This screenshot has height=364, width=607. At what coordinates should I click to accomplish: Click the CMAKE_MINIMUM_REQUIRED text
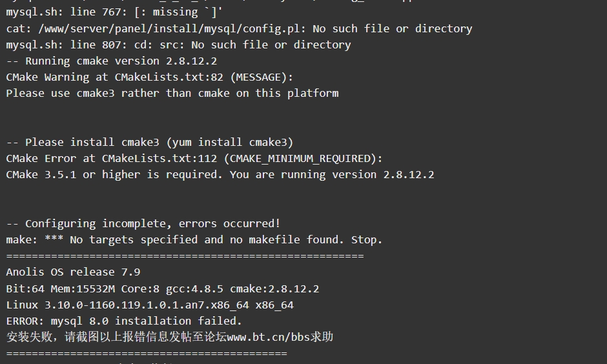point(300,159)
